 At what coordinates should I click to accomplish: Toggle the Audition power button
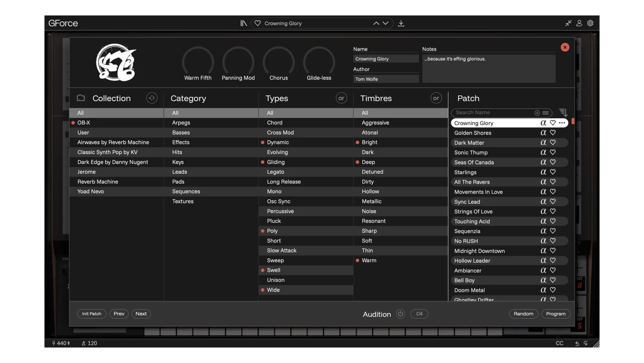(x=401, y=314)
